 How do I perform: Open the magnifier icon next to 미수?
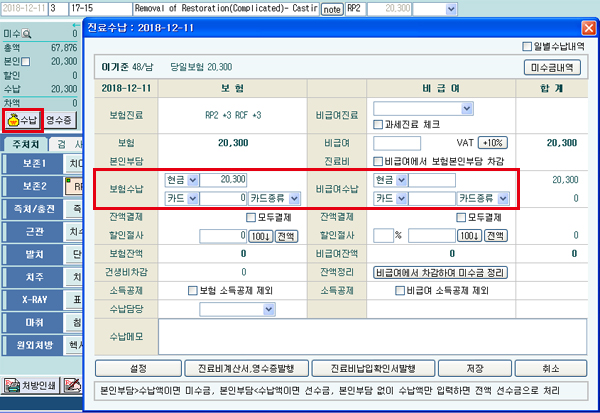pos(26,34)
